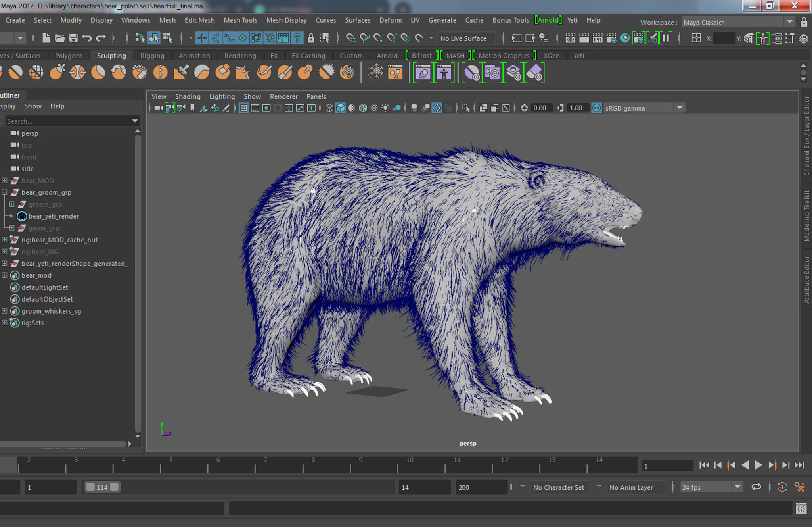Undo the last action with the toolbar arrow

coord(87,38)
